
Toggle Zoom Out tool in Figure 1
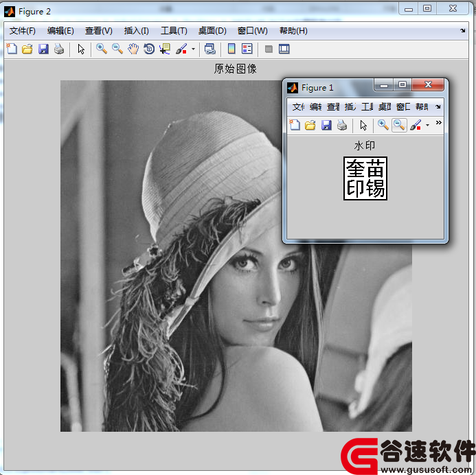[x=399, y=125]
